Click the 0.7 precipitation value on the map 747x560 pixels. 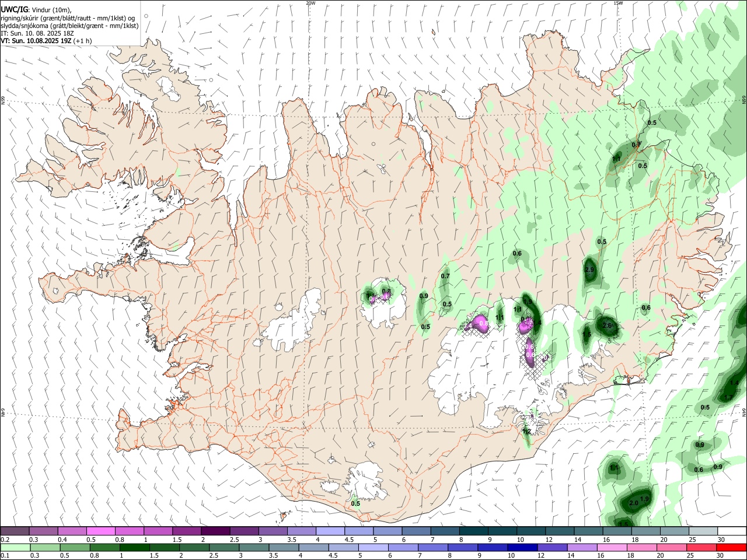click(x=445, y=276)
